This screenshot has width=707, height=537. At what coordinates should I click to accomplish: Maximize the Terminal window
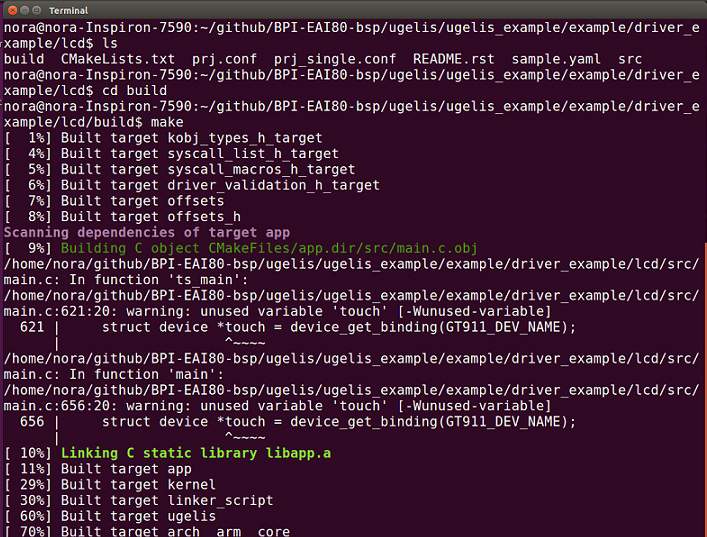click(x=37, y=10)
